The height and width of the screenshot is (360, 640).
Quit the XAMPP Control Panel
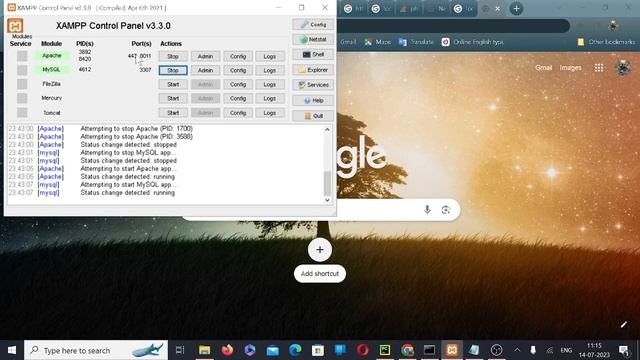(x=313, y=116)
